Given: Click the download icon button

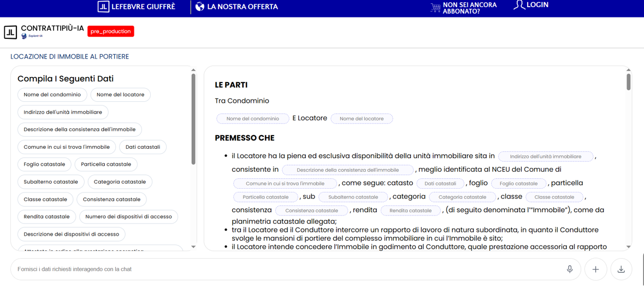Looking at the screenshot, I should point(621,269).
